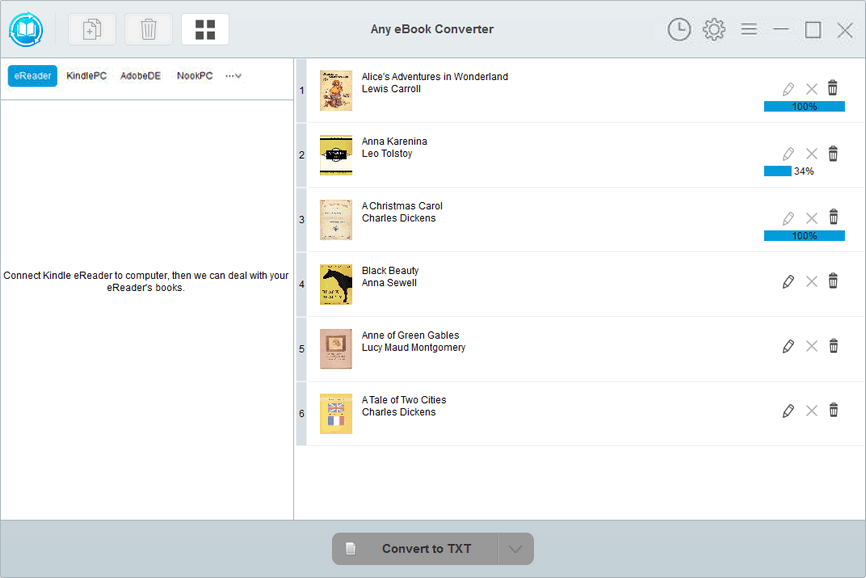The width and height of the screenshot is (866, 578).
Task: Close the Any eBook Converter window
Action: (x=845, y=30)
